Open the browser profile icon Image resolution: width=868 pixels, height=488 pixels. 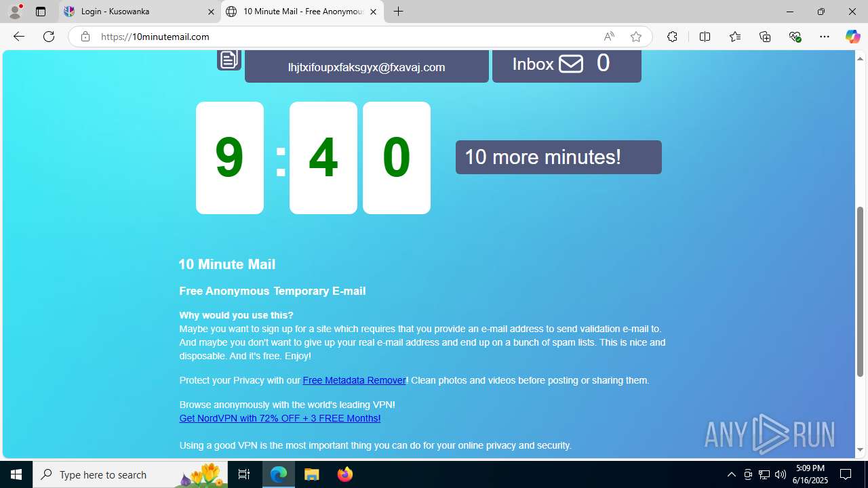tap(14, 12)
